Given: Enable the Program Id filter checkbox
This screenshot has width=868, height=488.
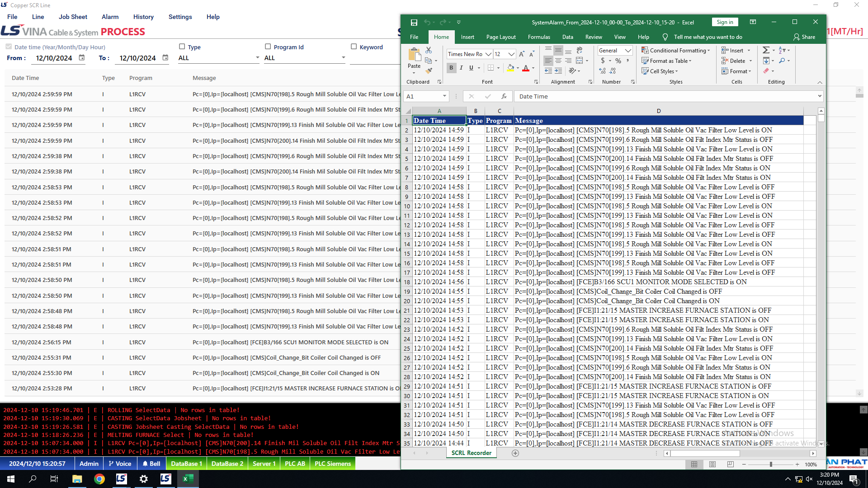Looking at the screenshot, I should (268, 47).
